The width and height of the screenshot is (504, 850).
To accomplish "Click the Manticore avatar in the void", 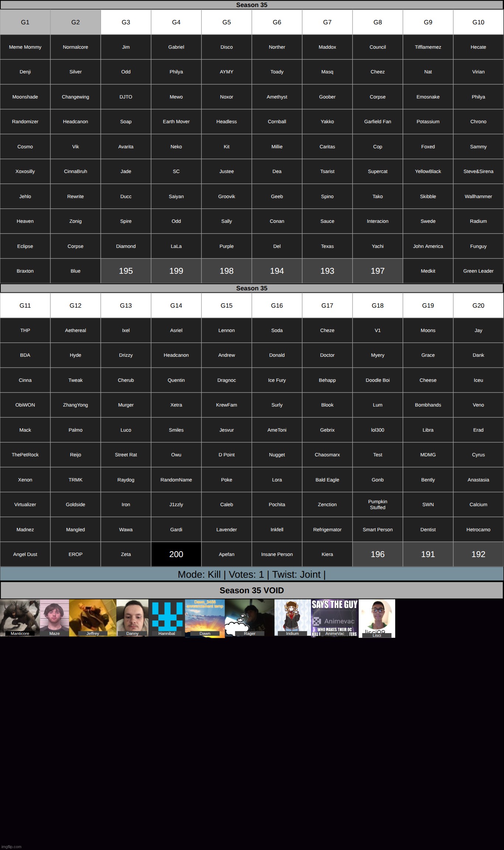I will (x=20, y=617).
